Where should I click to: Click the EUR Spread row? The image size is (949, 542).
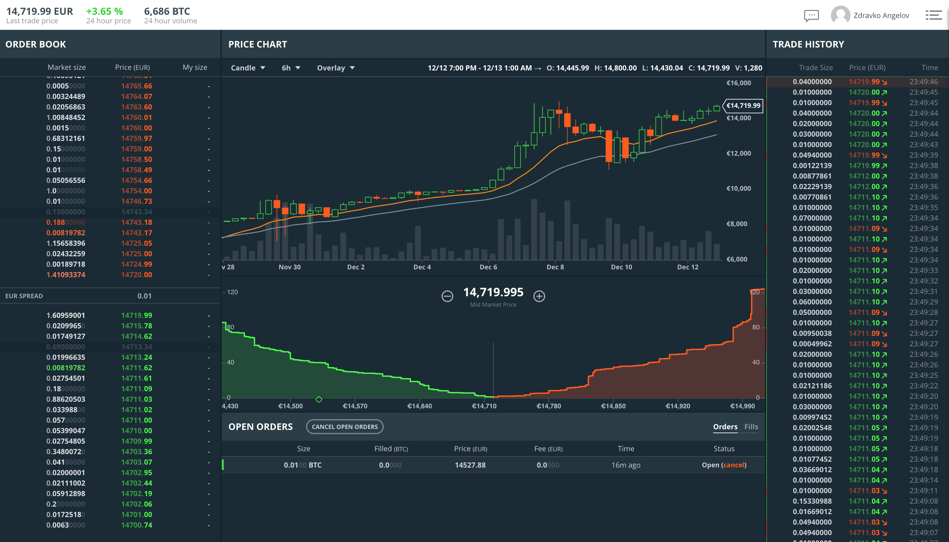point(110,296)
